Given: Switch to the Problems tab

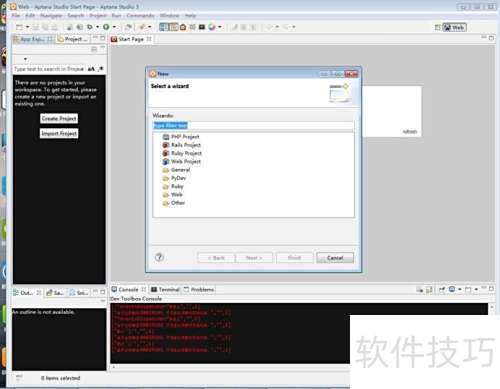Looking at the screenshot, I should [199, 289].
